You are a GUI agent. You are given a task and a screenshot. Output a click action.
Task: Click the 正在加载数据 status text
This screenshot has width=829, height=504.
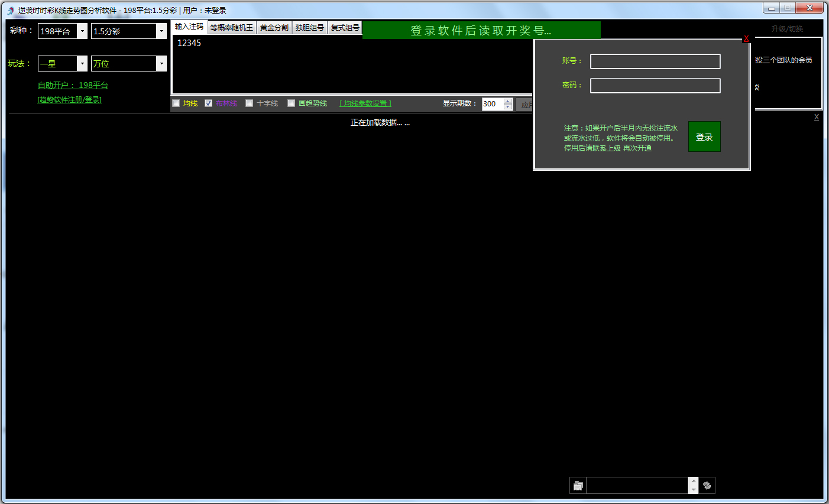(380, 123)
